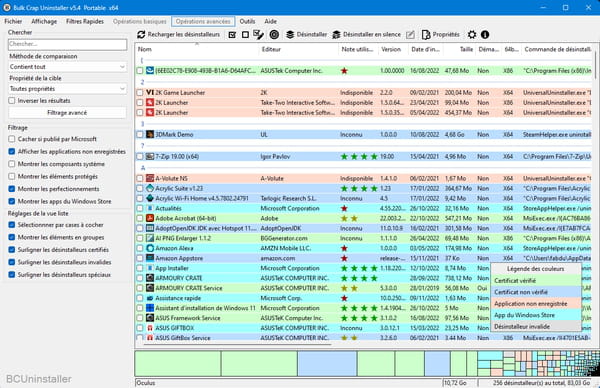Click the Certificat vérifié legend color

pos(536,280)
